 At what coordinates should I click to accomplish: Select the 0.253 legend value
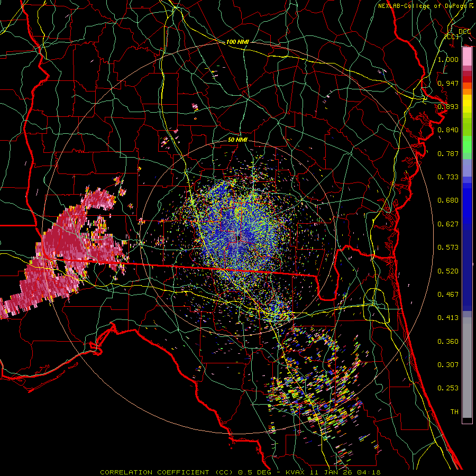pos(448,388)
